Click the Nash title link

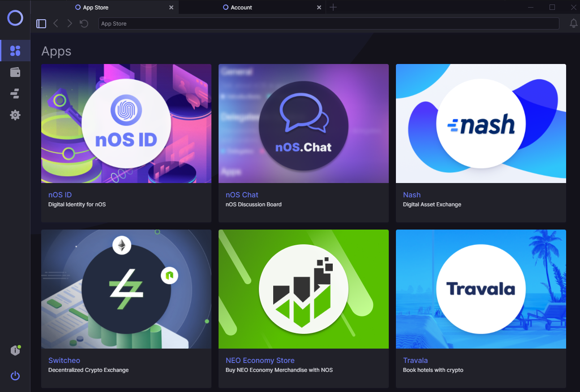coord(412,195)
